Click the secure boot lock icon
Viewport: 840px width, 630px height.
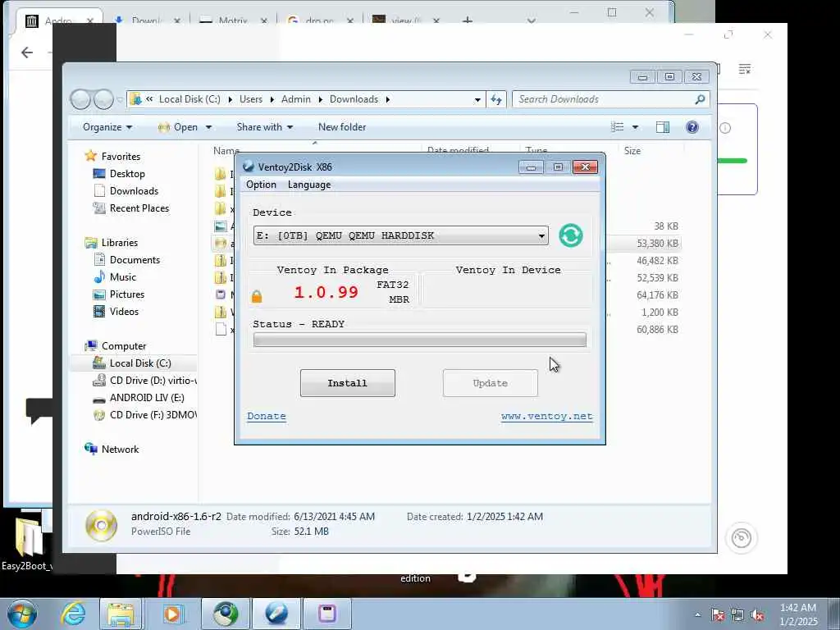pos(257,295)
